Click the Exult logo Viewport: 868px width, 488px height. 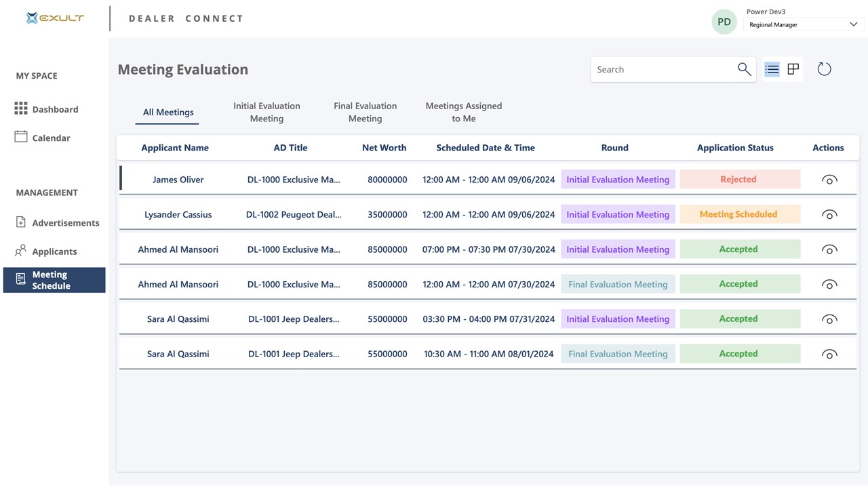point(55,18)
